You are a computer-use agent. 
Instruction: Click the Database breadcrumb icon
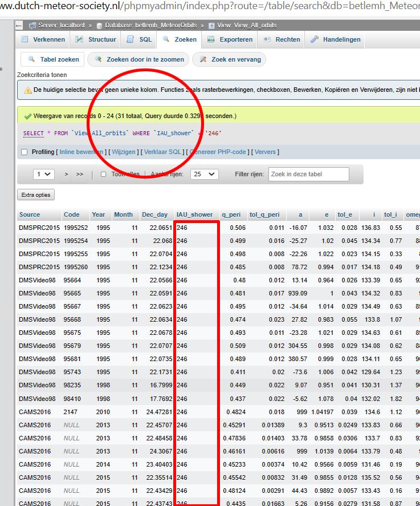[x=99, y=26]
